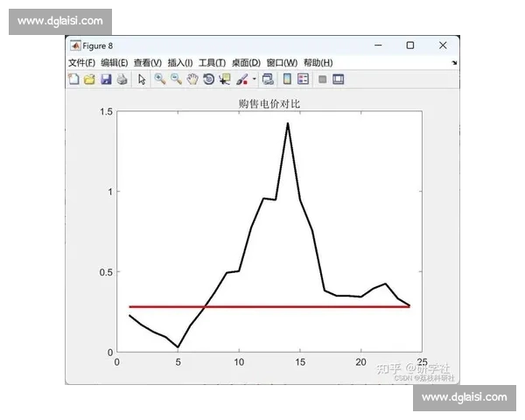The height and width of the screenshot is (420, 525).
Task: Activate the Rotate 3D tool
Action: pos(208,79)
